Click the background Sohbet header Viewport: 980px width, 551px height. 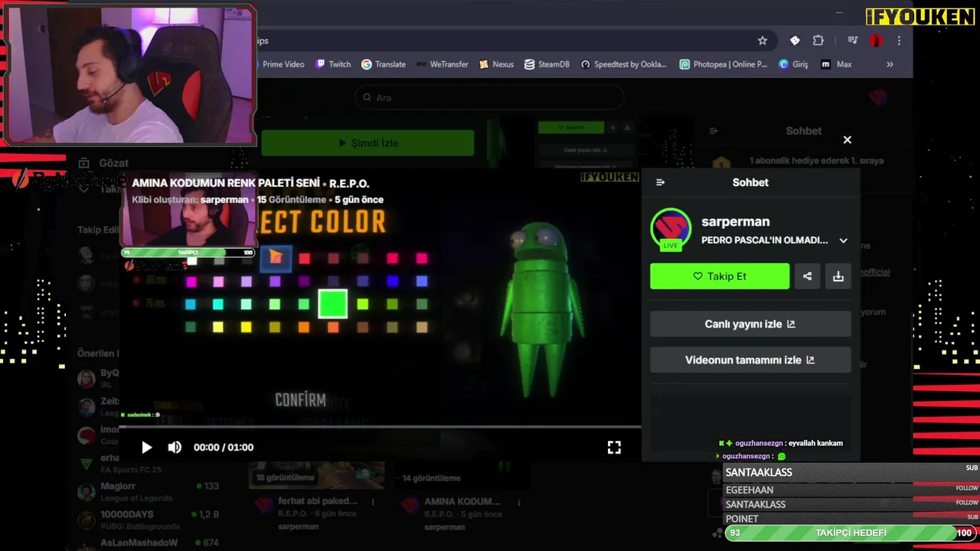803,131
